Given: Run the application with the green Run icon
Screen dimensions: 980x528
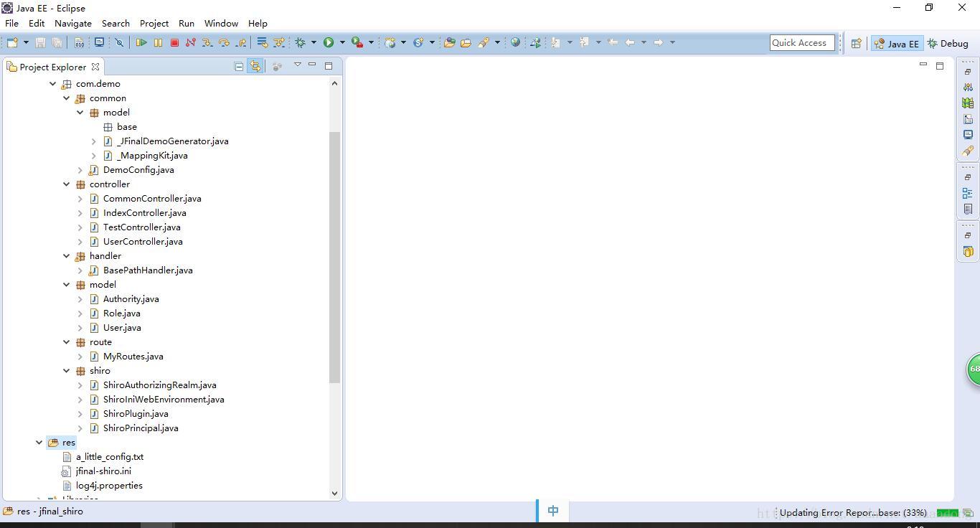Looking at the screenshot, I should pos(328,42).
